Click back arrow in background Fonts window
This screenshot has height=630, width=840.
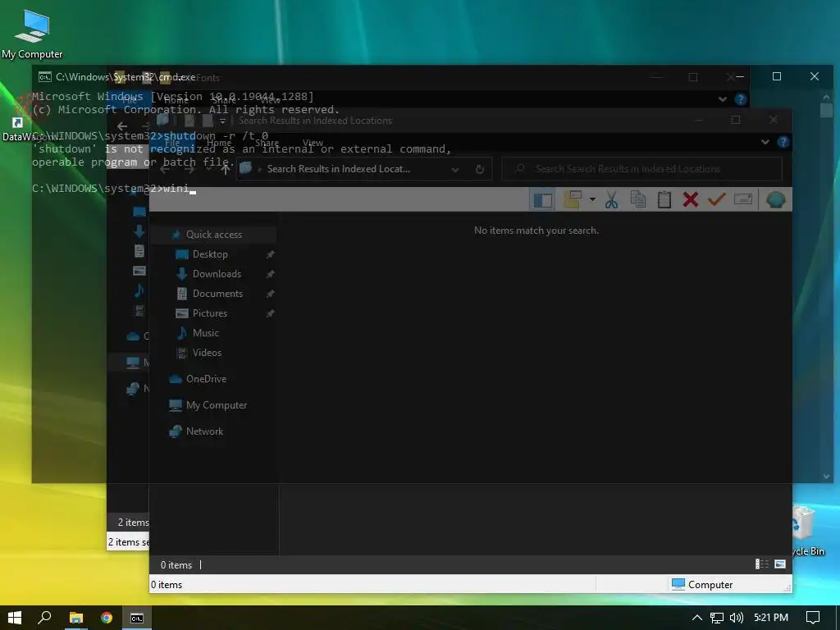tap(122, 126)
